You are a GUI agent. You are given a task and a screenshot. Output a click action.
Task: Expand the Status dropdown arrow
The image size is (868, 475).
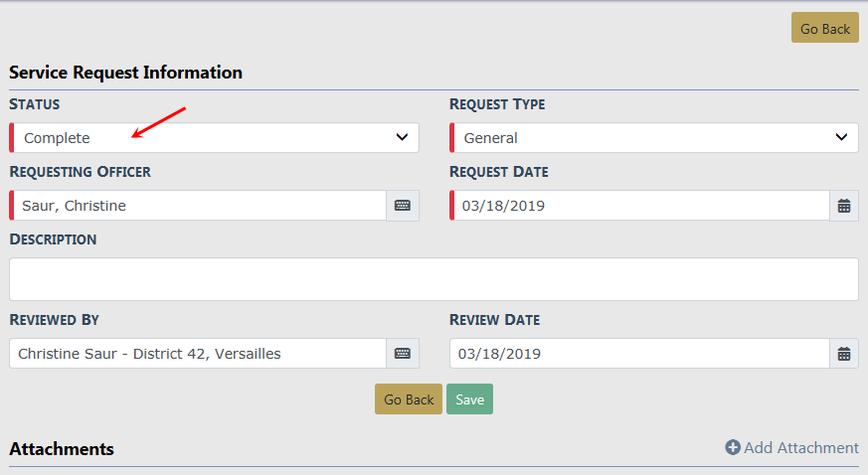tap(402, 137)
